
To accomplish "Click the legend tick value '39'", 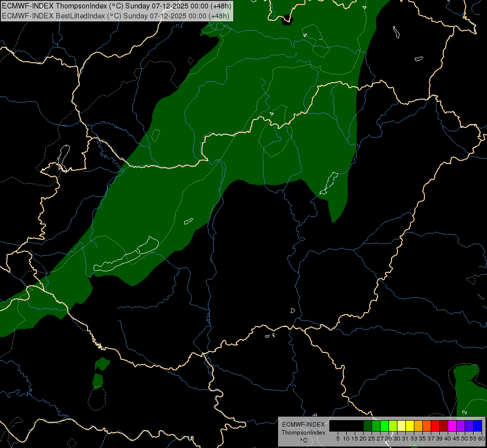I will pyautogui.click(x=439, y=439).
